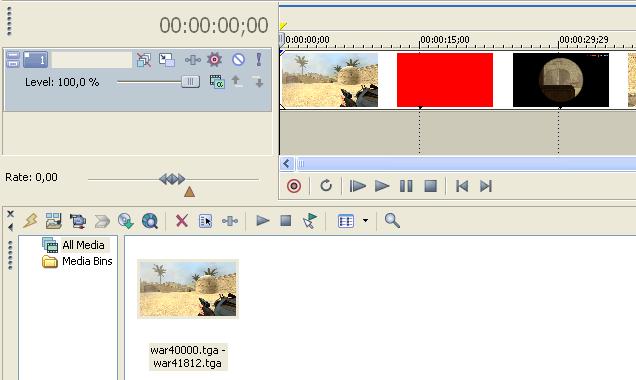Stop timeline playback
The height and width of the screenshot is (380, 636).
coord(430,186)
